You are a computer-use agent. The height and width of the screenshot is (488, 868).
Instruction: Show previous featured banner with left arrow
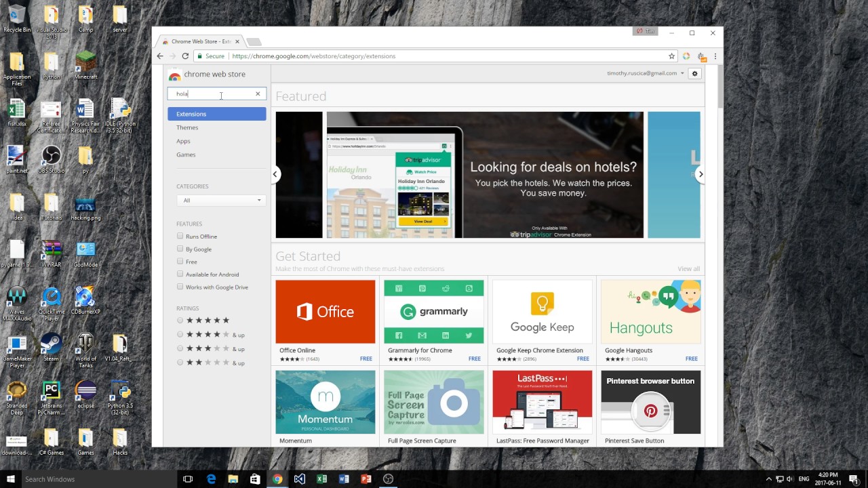275,174
